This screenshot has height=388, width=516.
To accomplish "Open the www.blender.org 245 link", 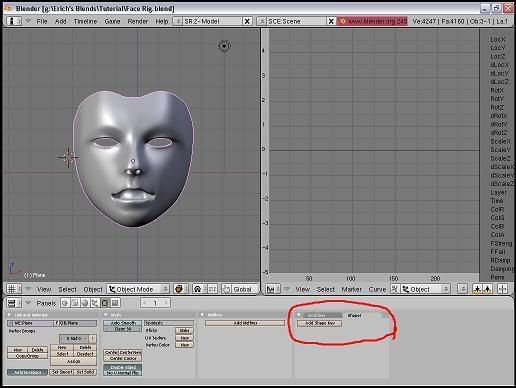I will point(372,21).
